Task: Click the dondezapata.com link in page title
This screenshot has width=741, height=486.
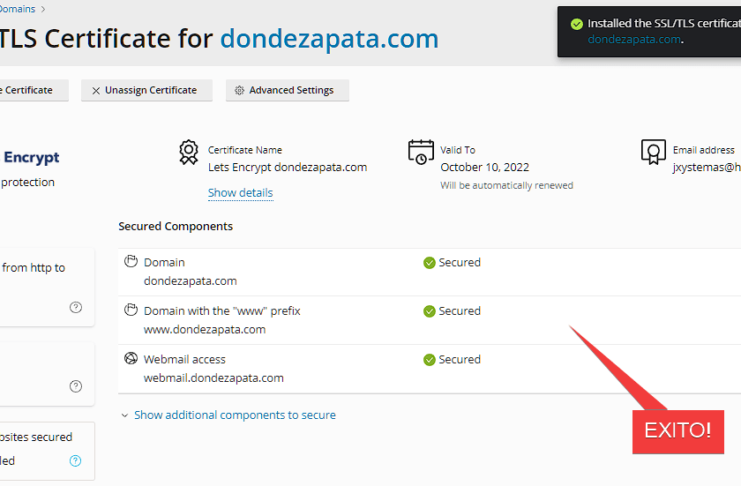Action: point(329,39)
